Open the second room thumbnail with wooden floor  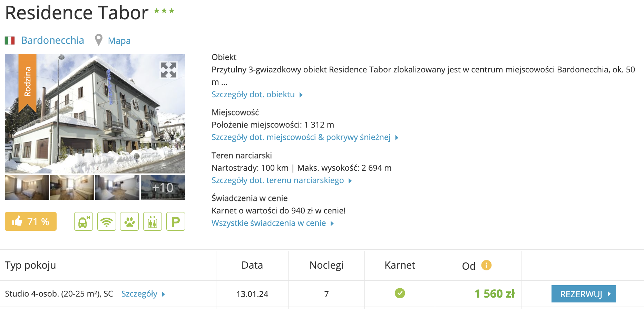tap(72, 187)
